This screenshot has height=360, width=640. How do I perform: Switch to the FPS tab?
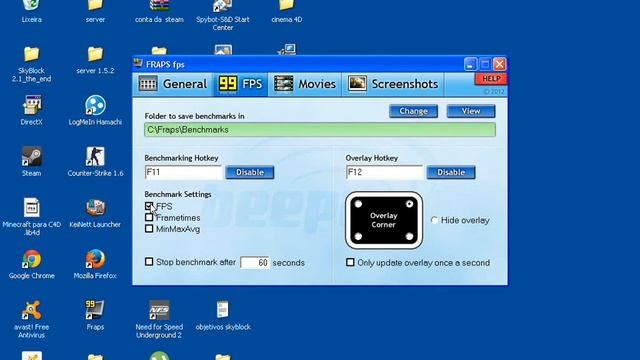pyautogui.click(x=240, y=84)
